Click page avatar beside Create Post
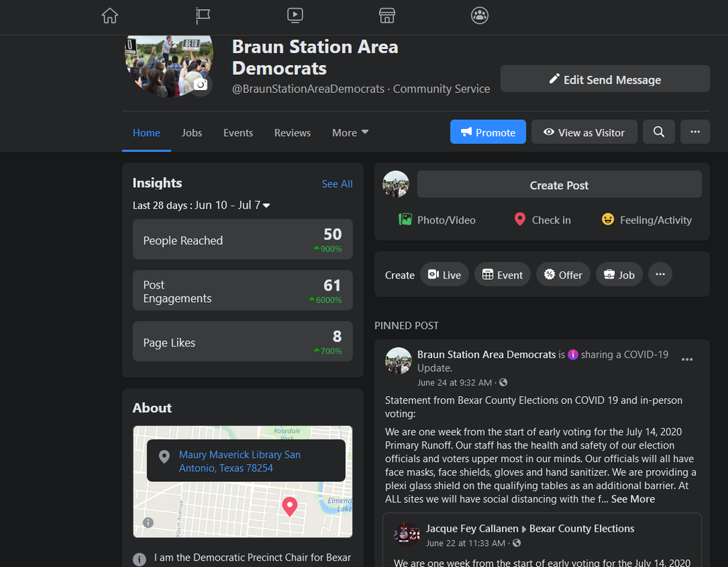 tap(396, 184)
